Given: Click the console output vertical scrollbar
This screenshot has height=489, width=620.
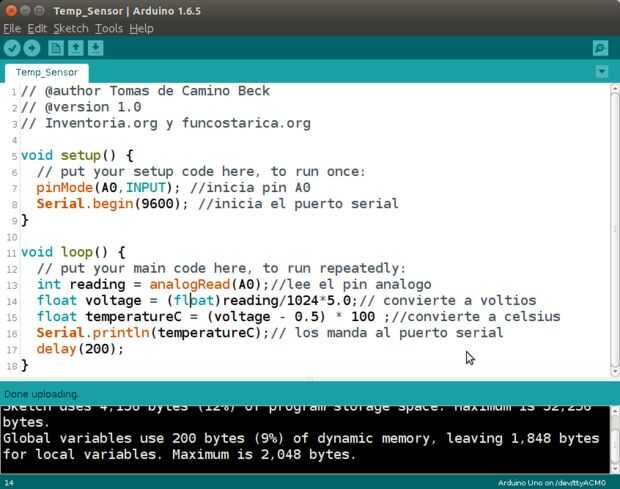Looking at the screenshot, I should point(615,440).
